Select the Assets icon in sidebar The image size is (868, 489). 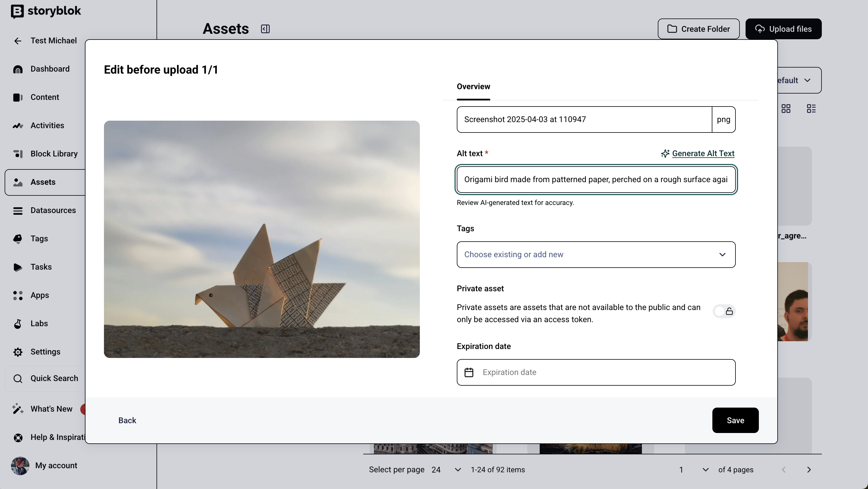click(18, 182)
